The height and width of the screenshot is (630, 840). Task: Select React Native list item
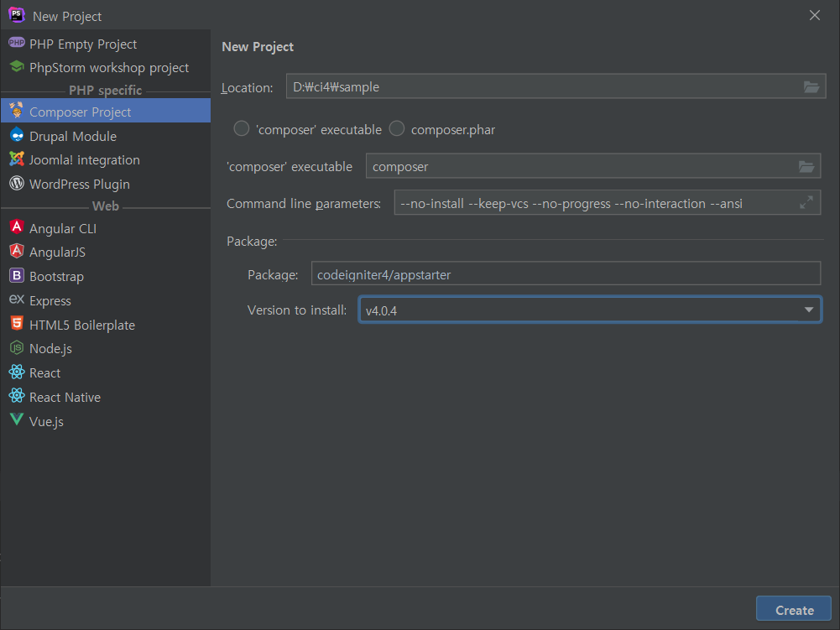pyautogui.click(x=106, y=397)
